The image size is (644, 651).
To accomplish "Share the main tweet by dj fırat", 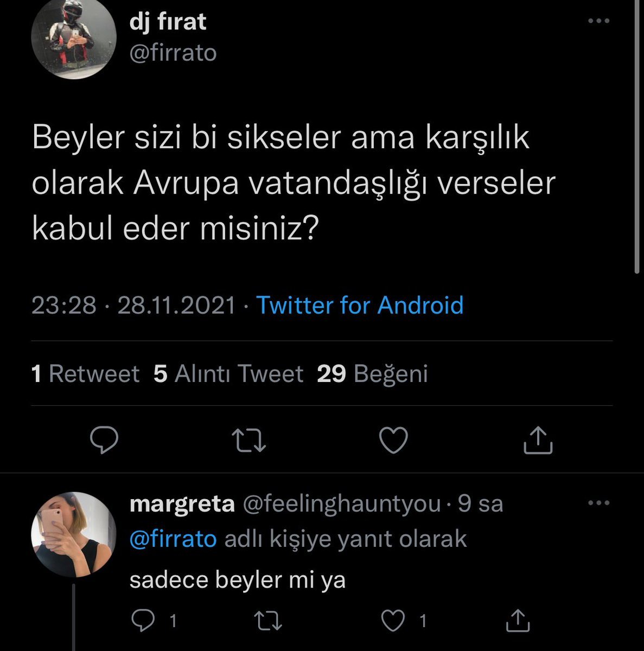I will [538, 440].
